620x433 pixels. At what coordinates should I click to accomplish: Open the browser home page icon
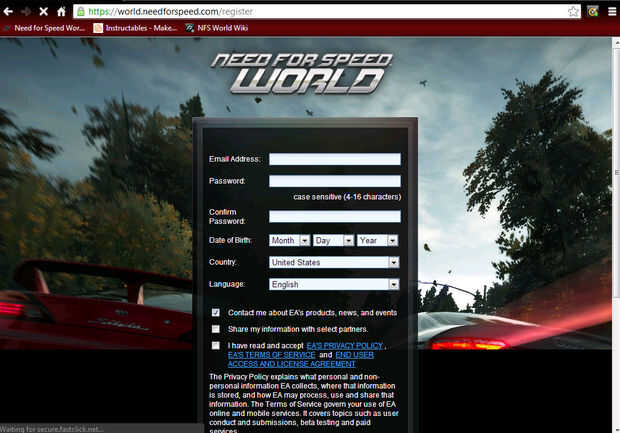pos(61,11)
